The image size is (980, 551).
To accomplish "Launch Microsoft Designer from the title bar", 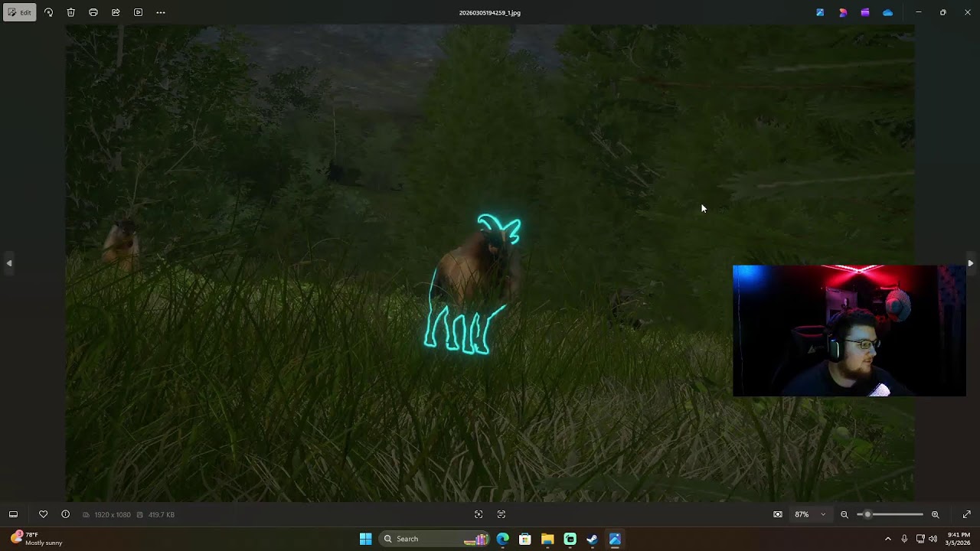I will click(843, 12).
